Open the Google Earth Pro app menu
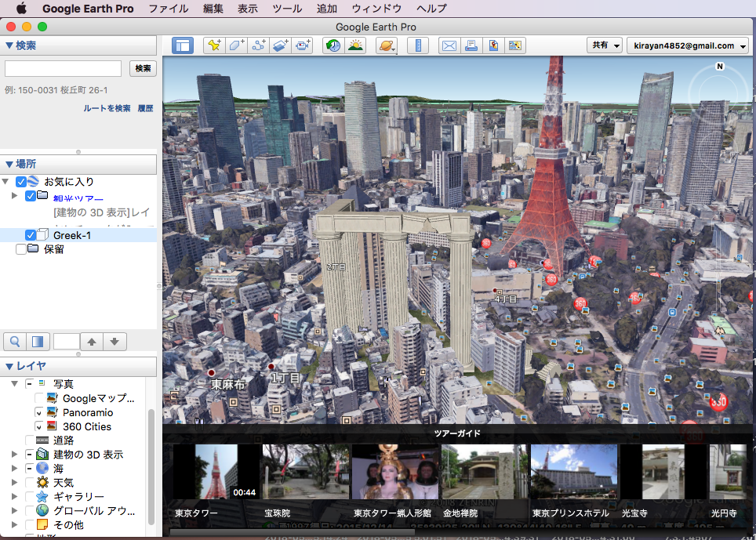 pyautogui.click(x=88, y=8)
